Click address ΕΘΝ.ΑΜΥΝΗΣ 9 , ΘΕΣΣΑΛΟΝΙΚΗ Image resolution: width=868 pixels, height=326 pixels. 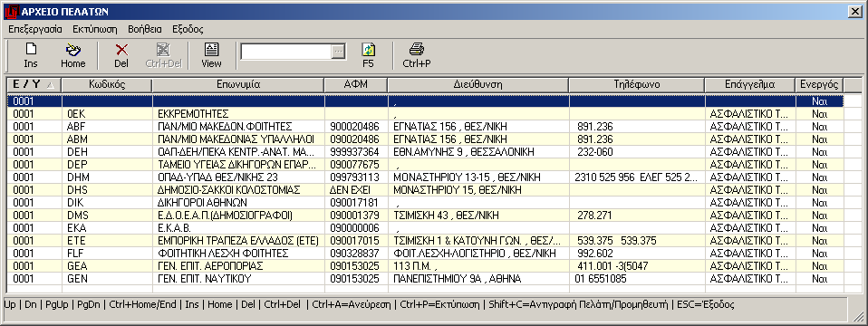click(x=478, y=151)
